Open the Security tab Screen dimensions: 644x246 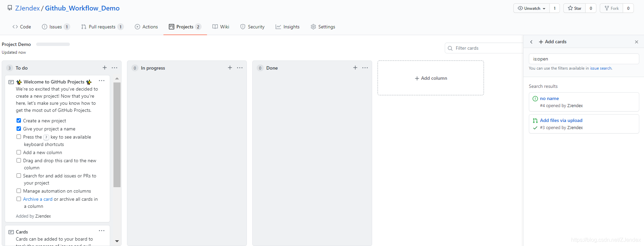pyautogui.click(x=252, y=27)
